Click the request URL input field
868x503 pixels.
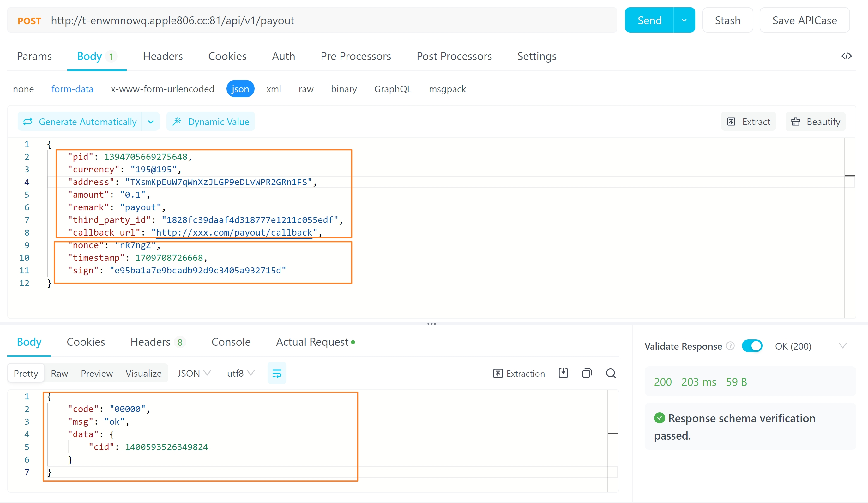(x=310, y=20)
